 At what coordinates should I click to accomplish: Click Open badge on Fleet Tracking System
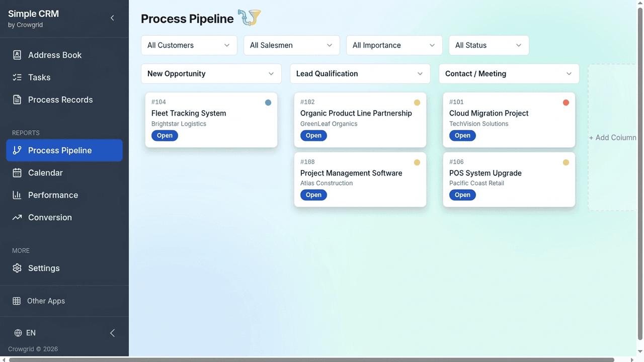click(165, 135)
